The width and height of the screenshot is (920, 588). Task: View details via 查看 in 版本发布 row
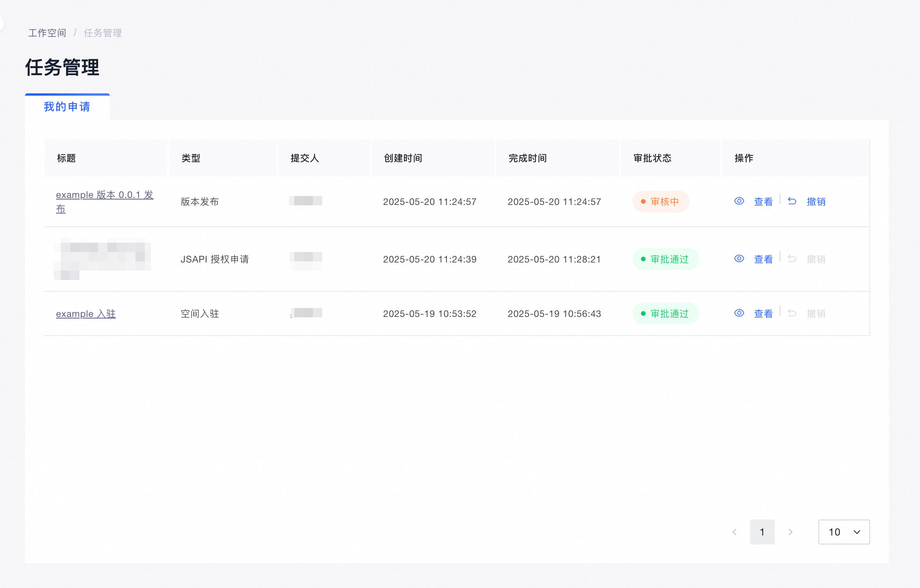pos(763,201)
